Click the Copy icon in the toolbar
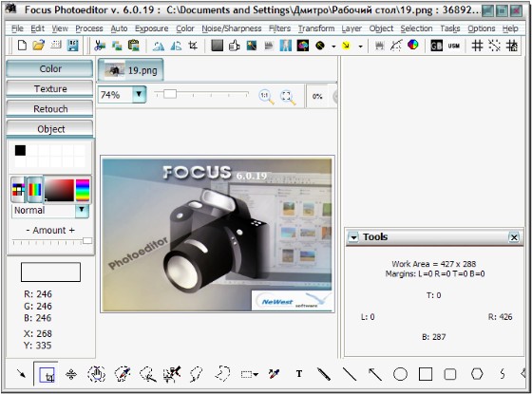This screenshot has height=394, width=532. tap(117, 46)
